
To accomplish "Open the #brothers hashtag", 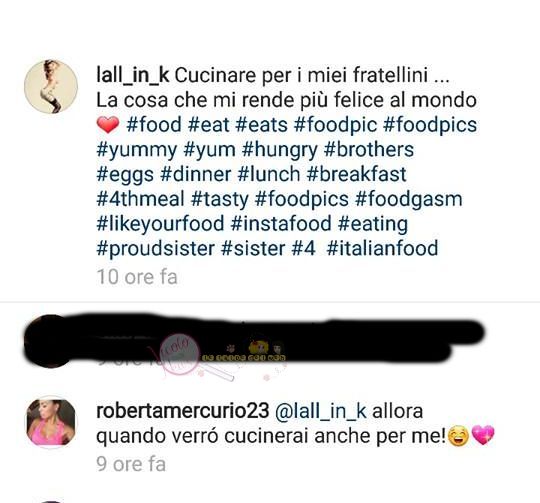I will click(x=369, y=149).
